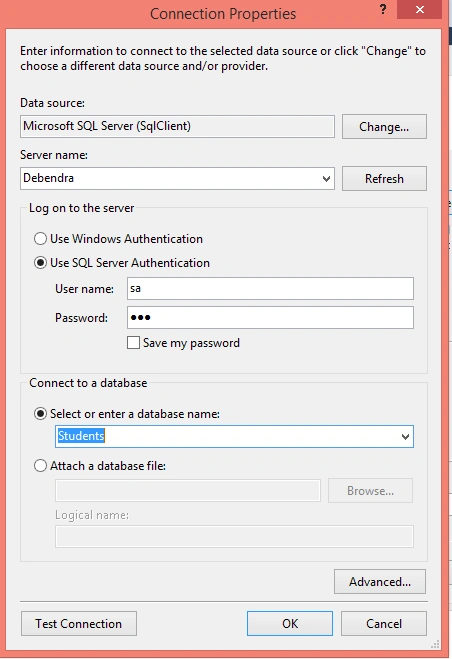Expand the Server name dropdown arrow

tap(326, 179)
